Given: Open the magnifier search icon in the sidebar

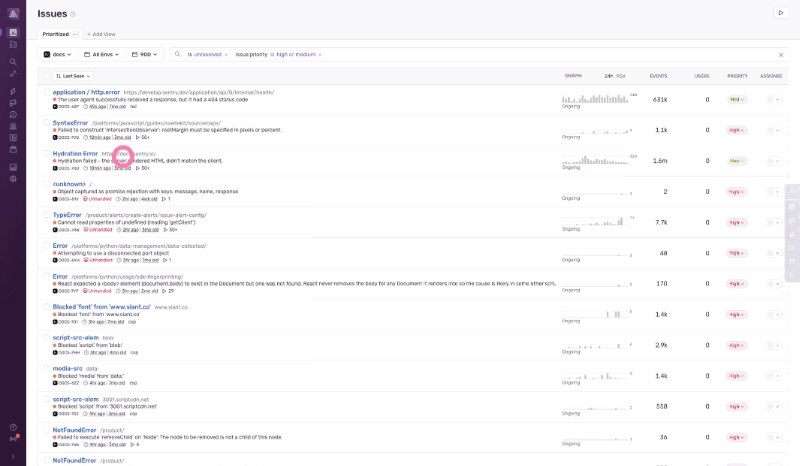Looking at the screenshot, I should 13,62.
